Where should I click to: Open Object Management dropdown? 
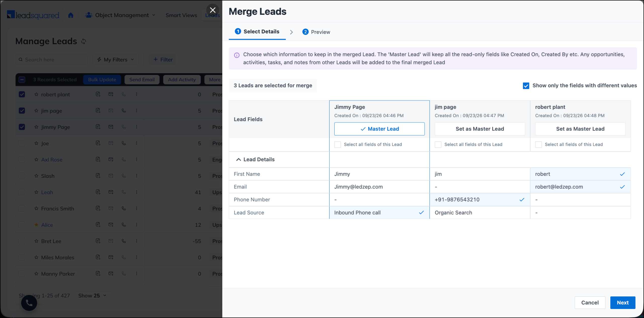[120, 15]
